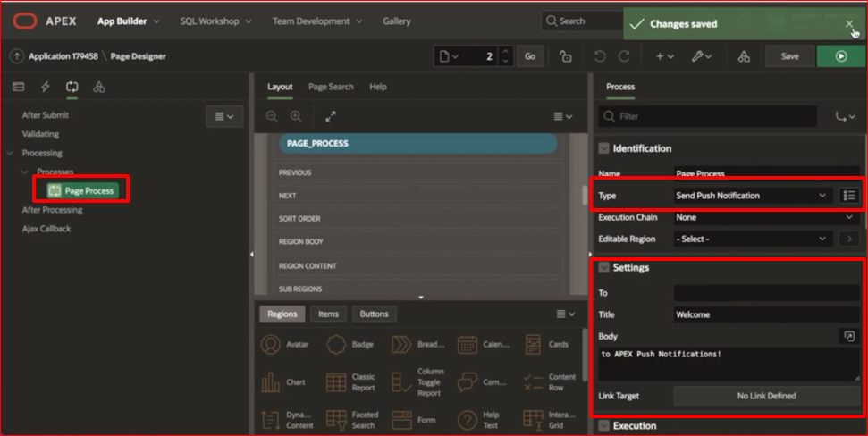Switch to the Page Search tab
Viewport: 868px width, 436px height.
[x=331, y=87]
